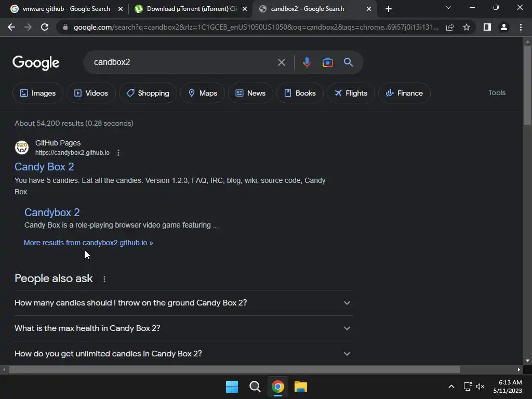
Task: Click the muted volume tray icon
Action: (x=480, y=387)
